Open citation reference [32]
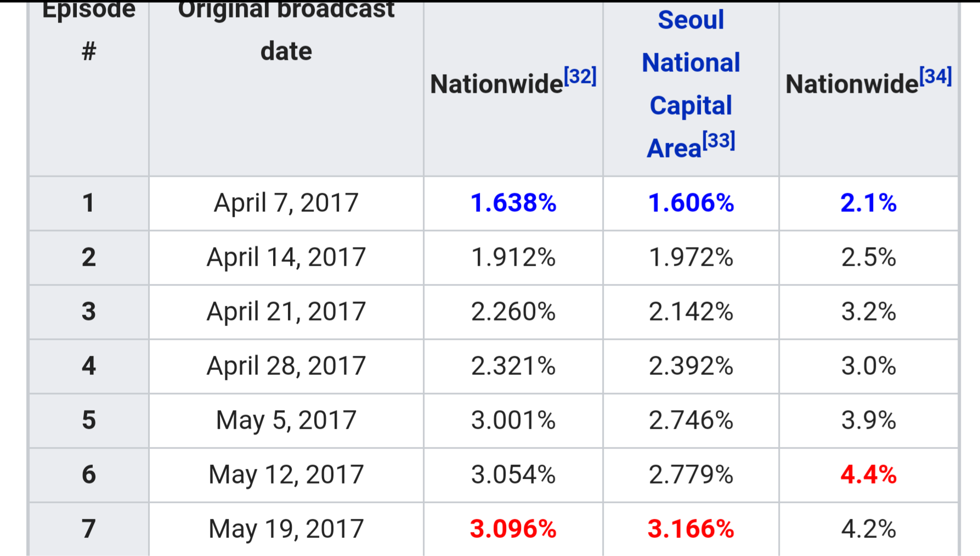Viewport: 980px width, 556px height. (x=580, y=76)
